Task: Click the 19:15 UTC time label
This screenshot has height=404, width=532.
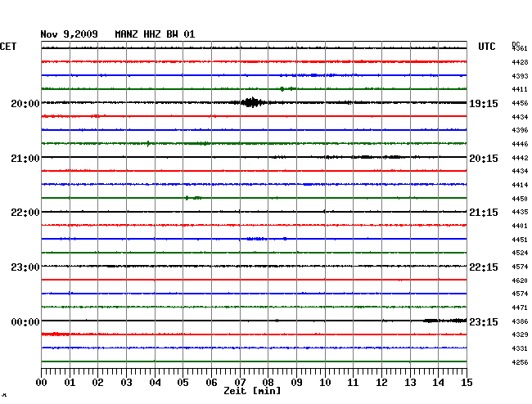Action: click(483, 104)
